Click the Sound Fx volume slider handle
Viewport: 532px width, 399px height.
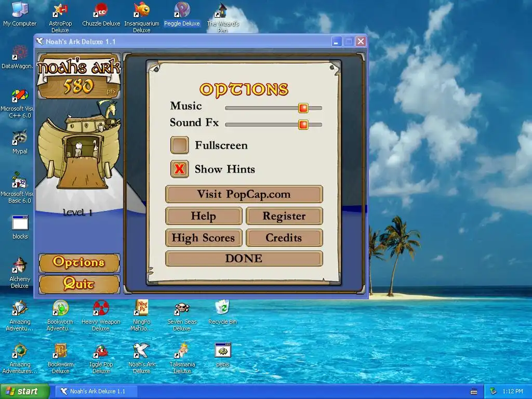coord(303,125)
